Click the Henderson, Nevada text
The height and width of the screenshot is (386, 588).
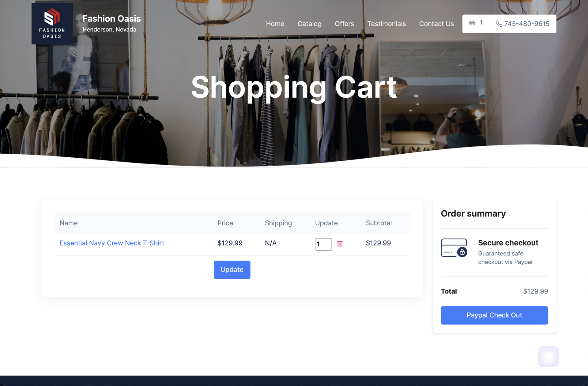coord(110,29)
